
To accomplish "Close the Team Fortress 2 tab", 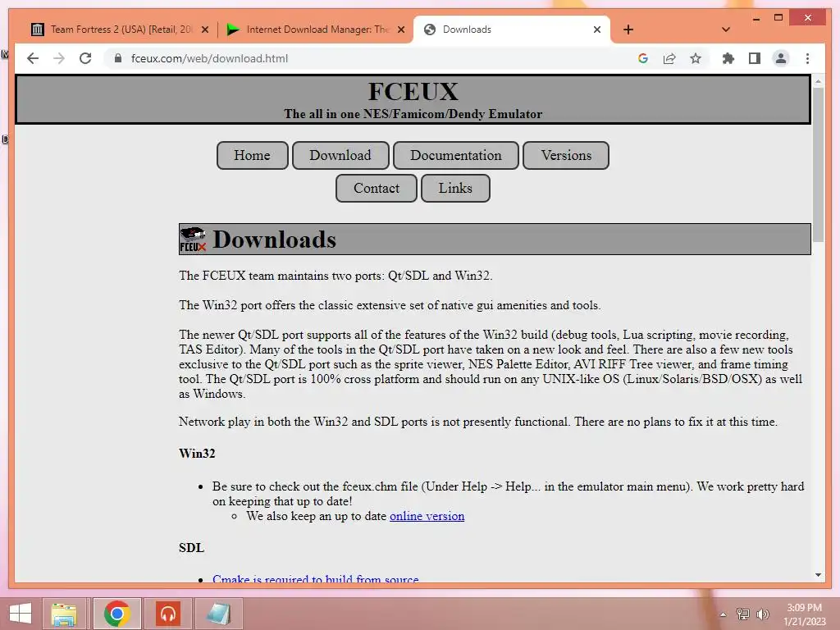I will click(204, 30).
